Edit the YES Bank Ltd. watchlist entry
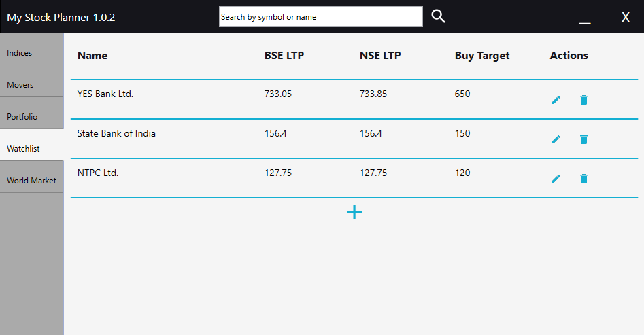Image resolution: width=644 pixels, height=335 pixels. [x=556, y=100]
